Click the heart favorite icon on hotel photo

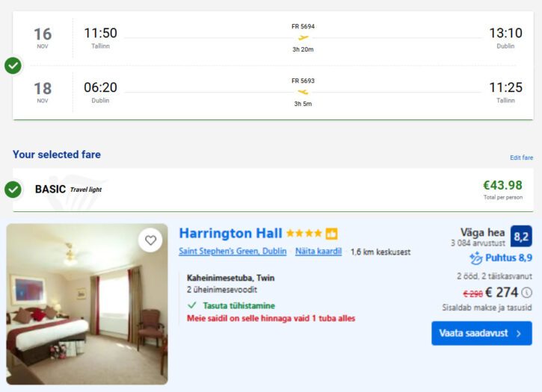[150, 240]
